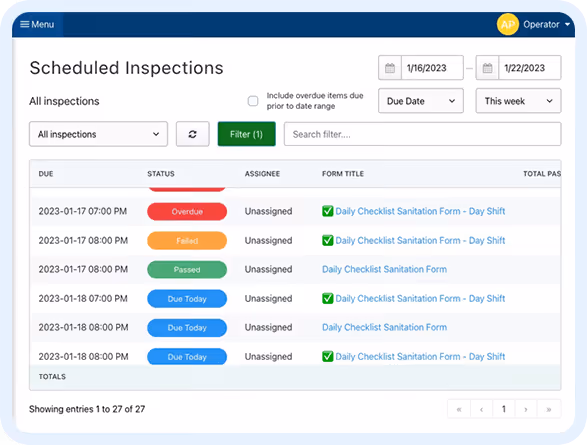Edit the 1/22/2023 end date field
This screenshot has width=587, height=445.
530,68
